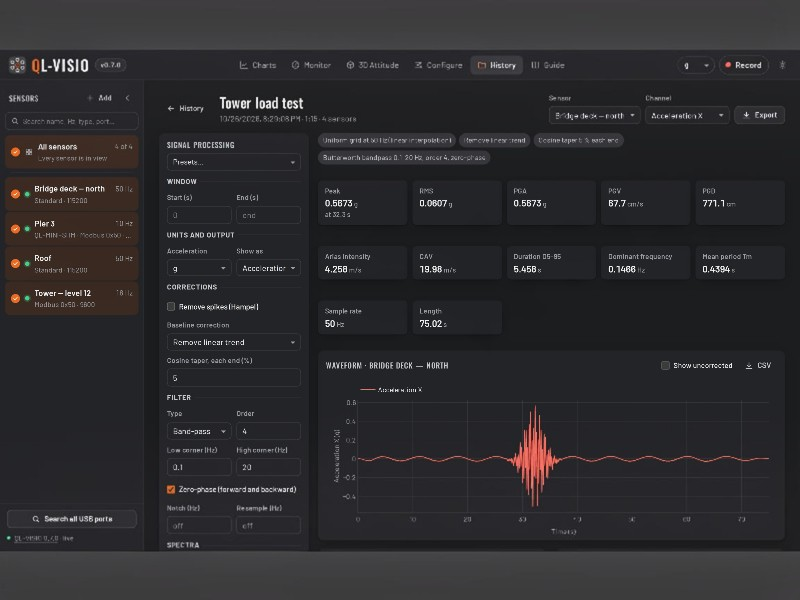The height and width of the screenshot is (600, 800).
Task: Uncheck the Bridge deck – north sensor
Action: tap(15, 194)
